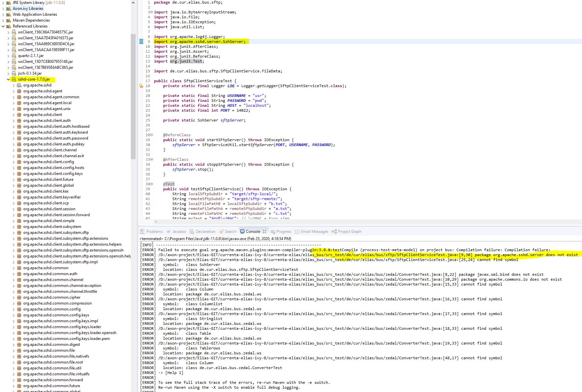Click the 'package javax.xml.bind does not exist' error
Image resolution: width=582 pixels, height=392 pixels.
click(501, 274)
